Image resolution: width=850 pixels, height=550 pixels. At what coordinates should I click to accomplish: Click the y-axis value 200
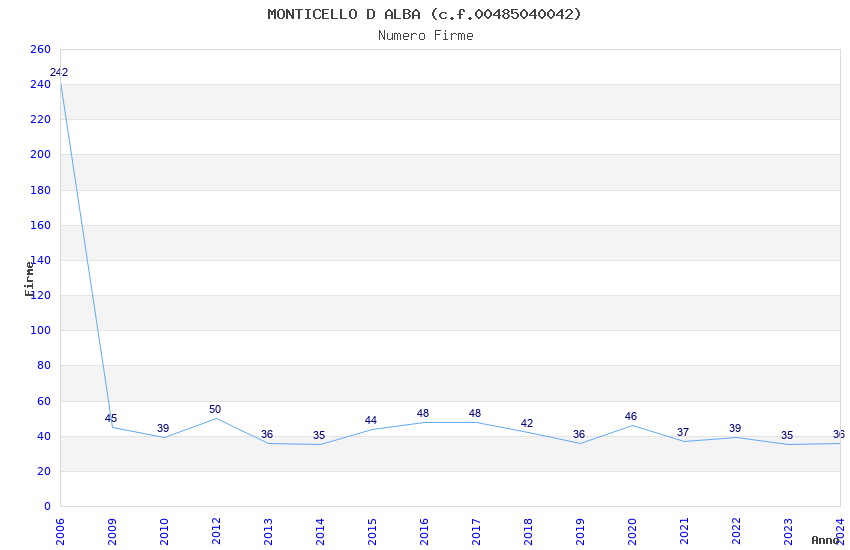click(41, 154)
